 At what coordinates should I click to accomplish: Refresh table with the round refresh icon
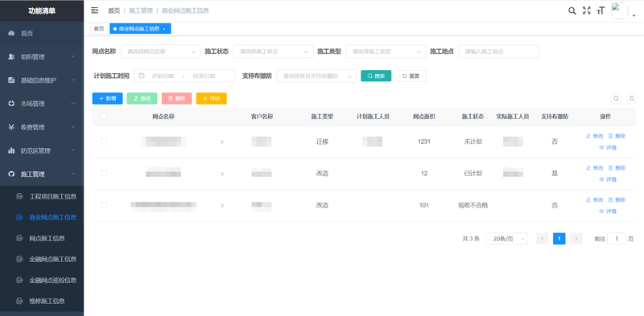pyautogui.click(x=631, y=98)
